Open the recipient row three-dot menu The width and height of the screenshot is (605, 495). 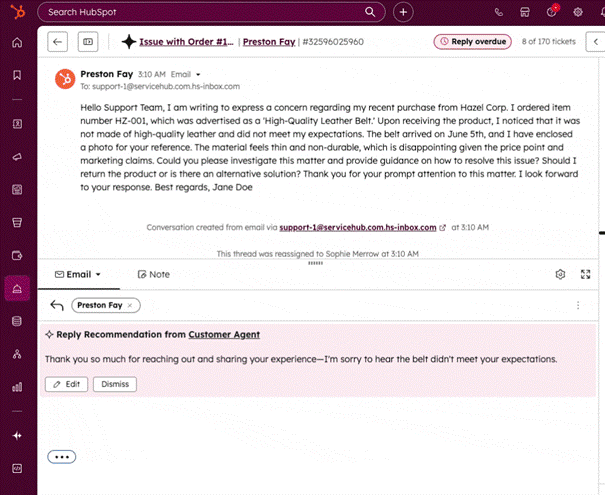[x=578, y=306]
